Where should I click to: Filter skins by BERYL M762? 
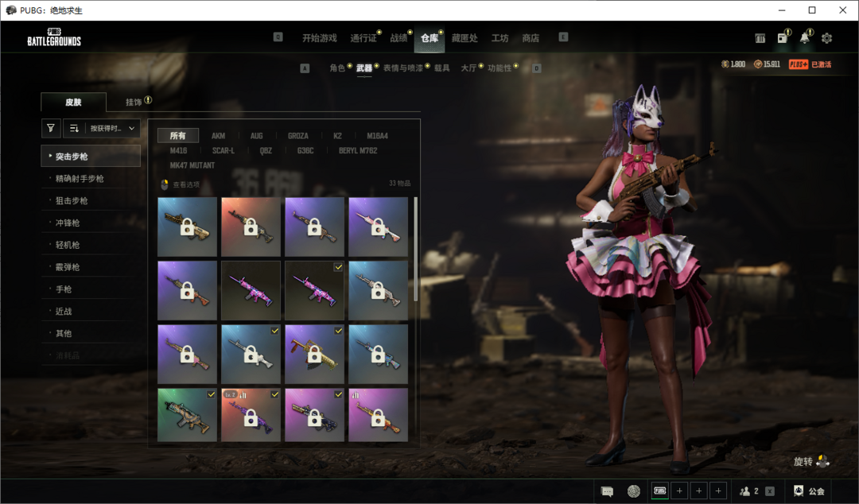point(358,151)
